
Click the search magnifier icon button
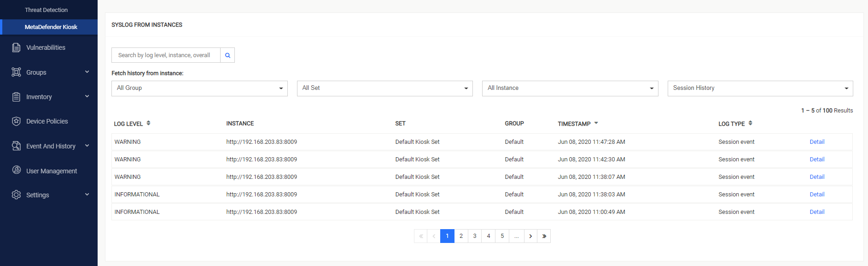click(227, 55)
